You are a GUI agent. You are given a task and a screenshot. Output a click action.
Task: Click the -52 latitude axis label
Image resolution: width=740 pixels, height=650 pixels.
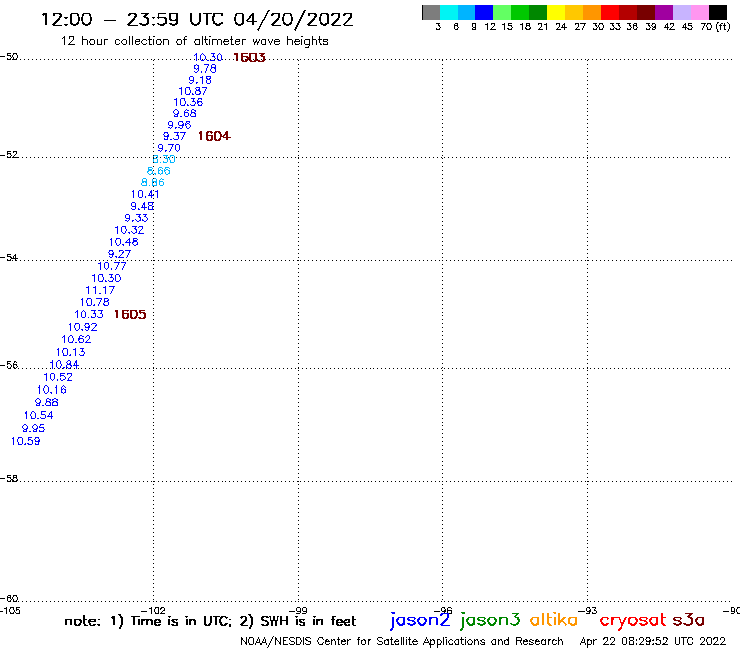[x=9, y=155]
